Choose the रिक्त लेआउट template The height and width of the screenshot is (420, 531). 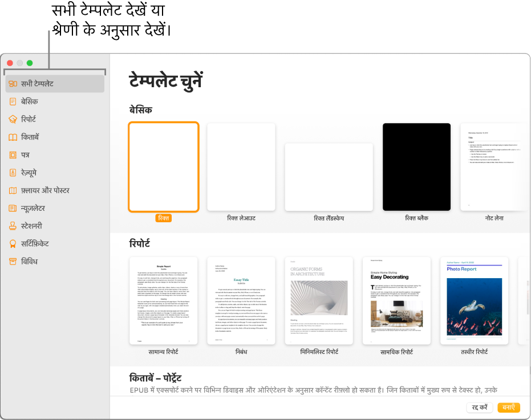coord(241,167)
